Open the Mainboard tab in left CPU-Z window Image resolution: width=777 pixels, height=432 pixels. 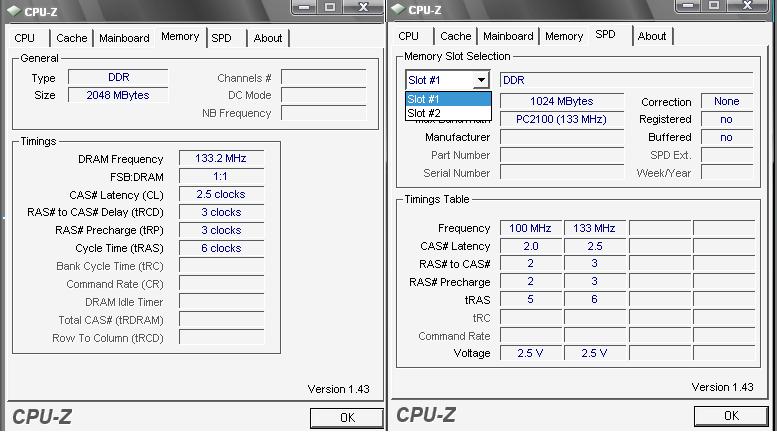[124, 38]
